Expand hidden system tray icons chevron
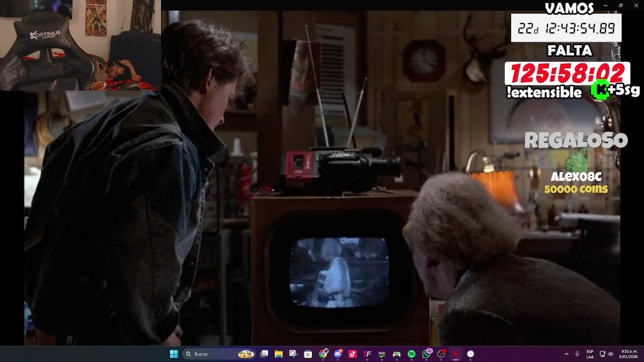644x362 pixels. pyautogui.click(x=566, y=354)
